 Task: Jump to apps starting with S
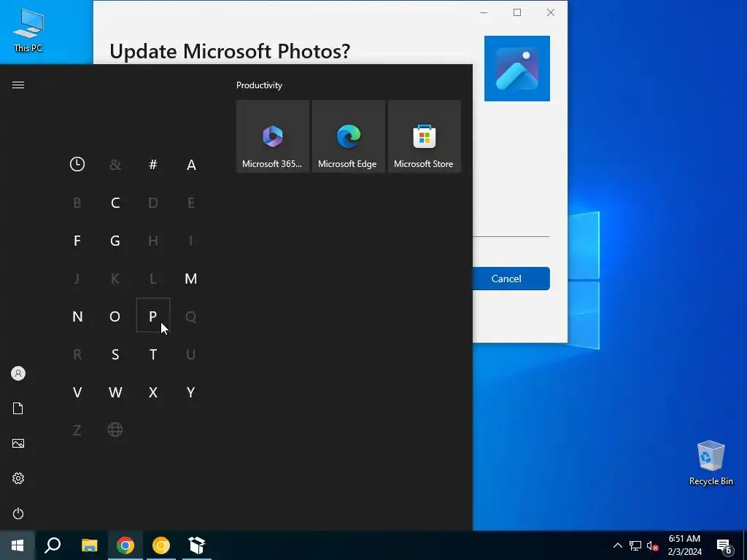click(x=115, y=354)
